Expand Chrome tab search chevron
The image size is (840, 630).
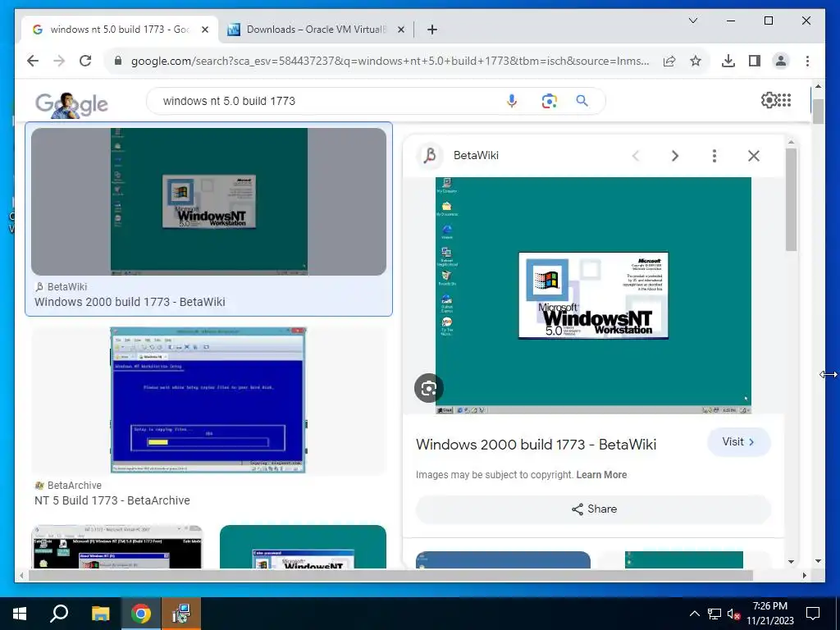click(x=693, y=21)
